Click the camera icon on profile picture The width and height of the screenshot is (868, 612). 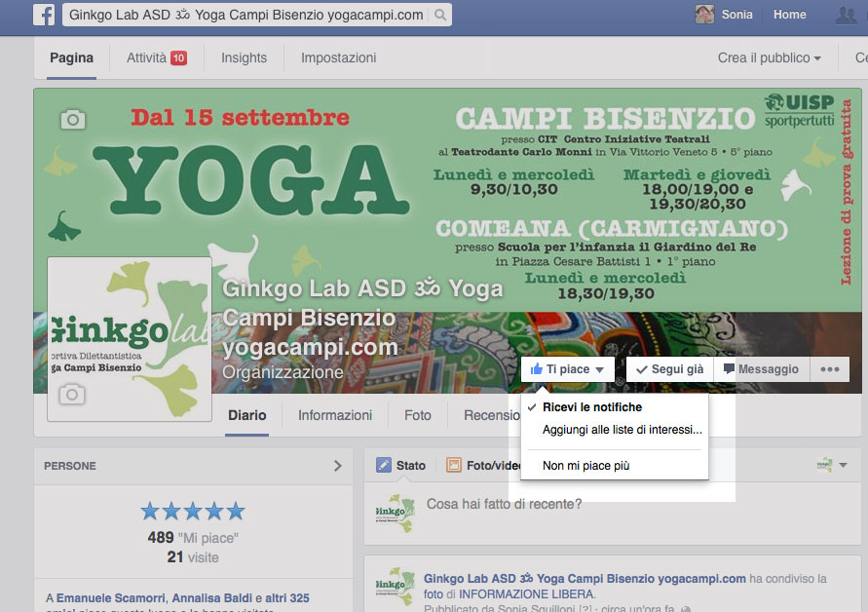pyautogui.click(x=71, y=394)
